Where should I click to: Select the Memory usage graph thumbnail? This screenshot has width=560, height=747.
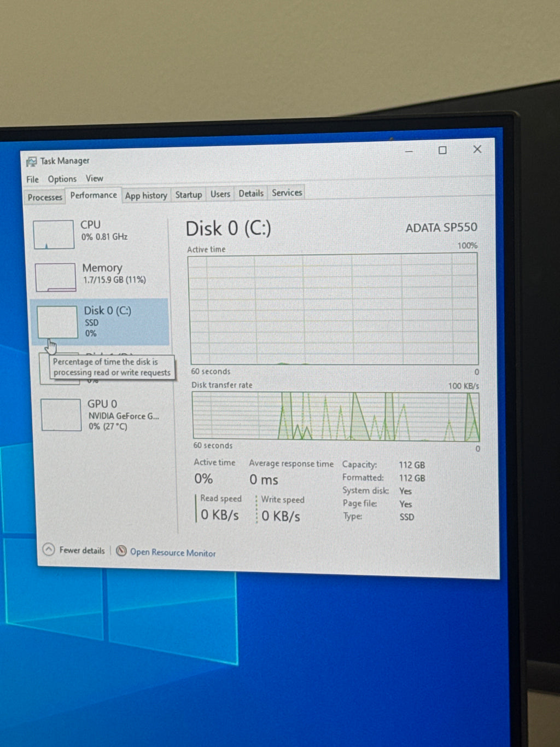(x=55, y=277)
